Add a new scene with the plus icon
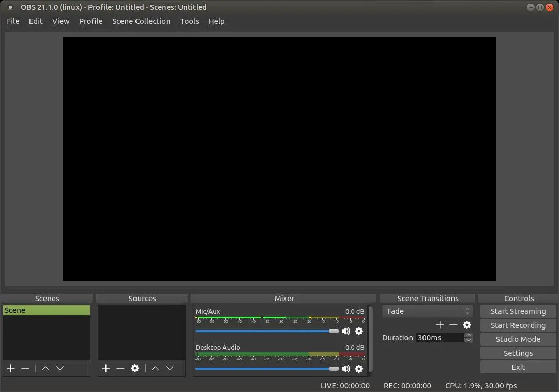The image size is (559, 392). (x=10, y=368)
